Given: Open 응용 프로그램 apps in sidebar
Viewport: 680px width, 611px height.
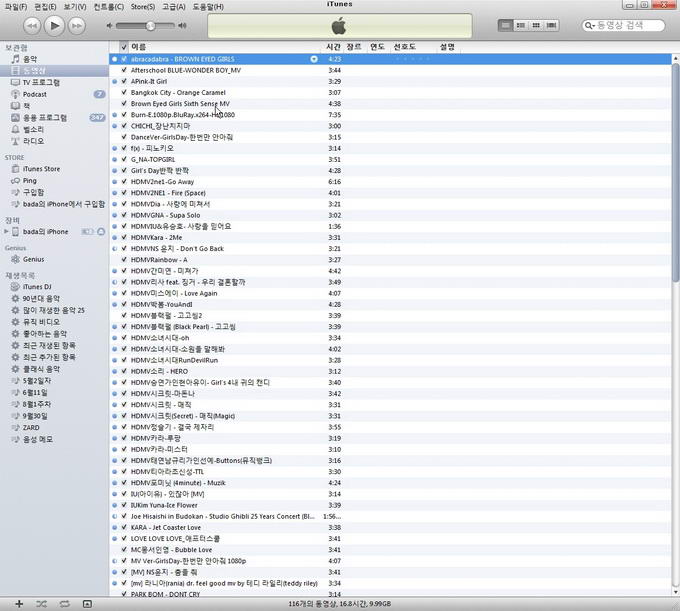Looking at the screenshot, I should click(54, 118).
